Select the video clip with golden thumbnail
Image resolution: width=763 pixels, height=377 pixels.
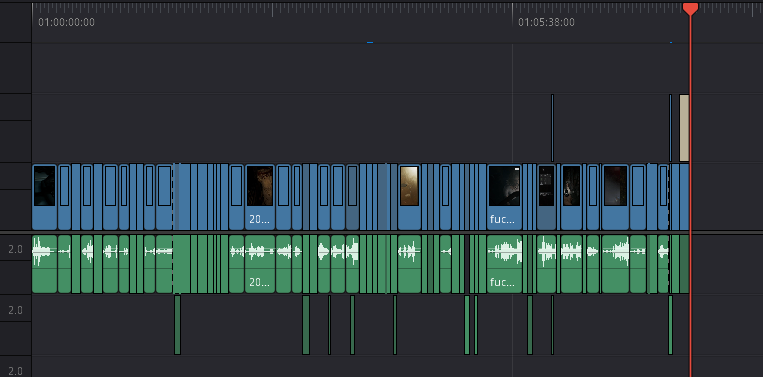pyautogui.click(x=409, y=197)
